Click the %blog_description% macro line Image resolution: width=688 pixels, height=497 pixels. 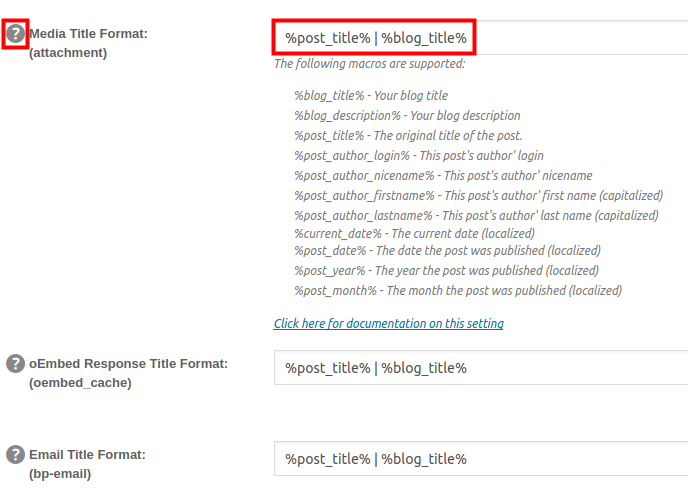coord(407,116)
